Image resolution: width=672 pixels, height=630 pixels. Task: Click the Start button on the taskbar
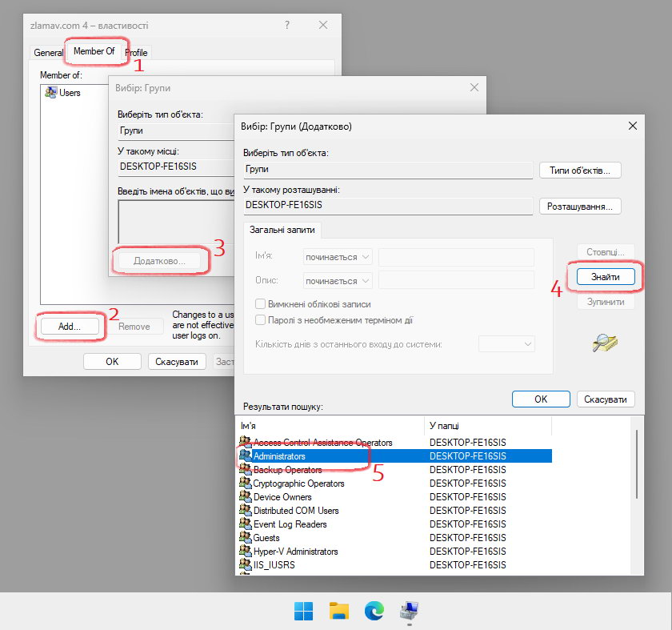click(304, 612)
